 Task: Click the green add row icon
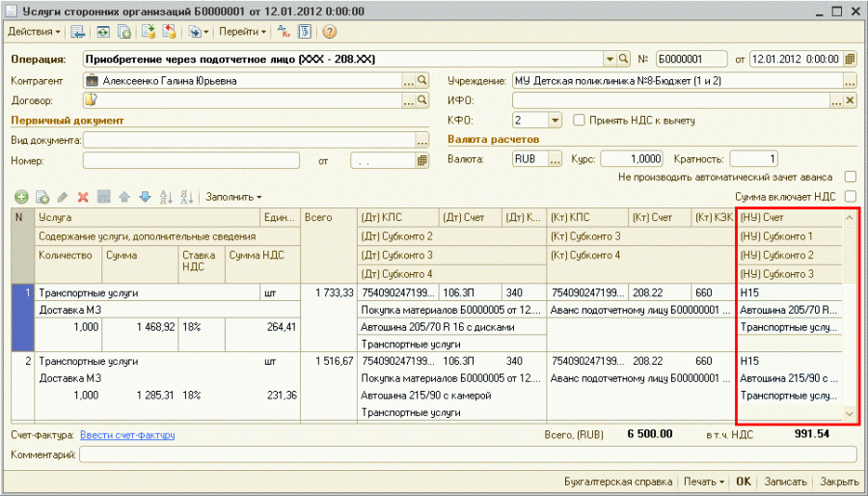[18, 197]
